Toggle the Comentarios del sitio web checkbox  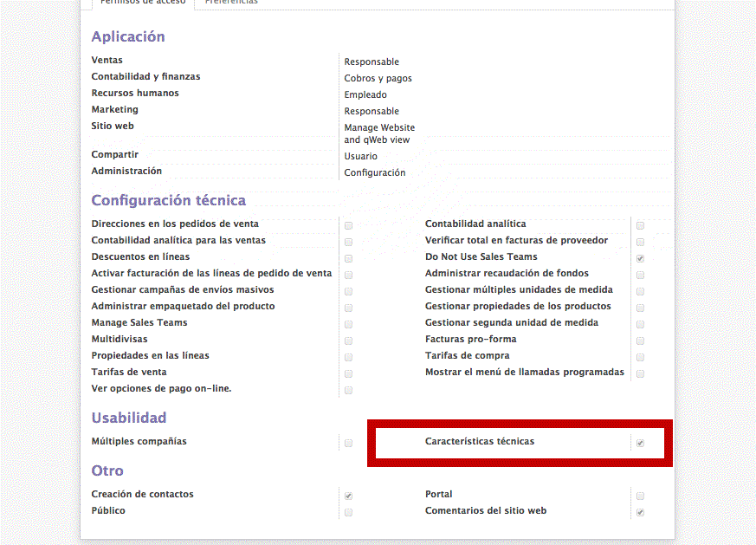(640, 512)
